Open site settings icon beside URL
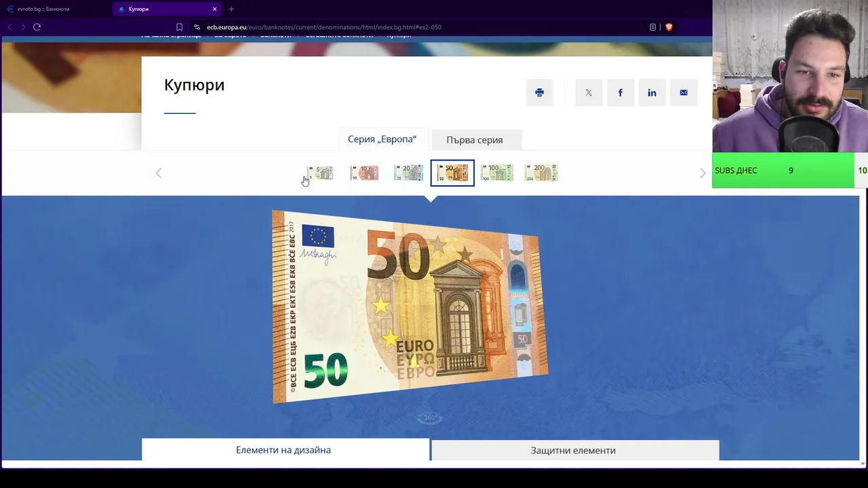 197,27
